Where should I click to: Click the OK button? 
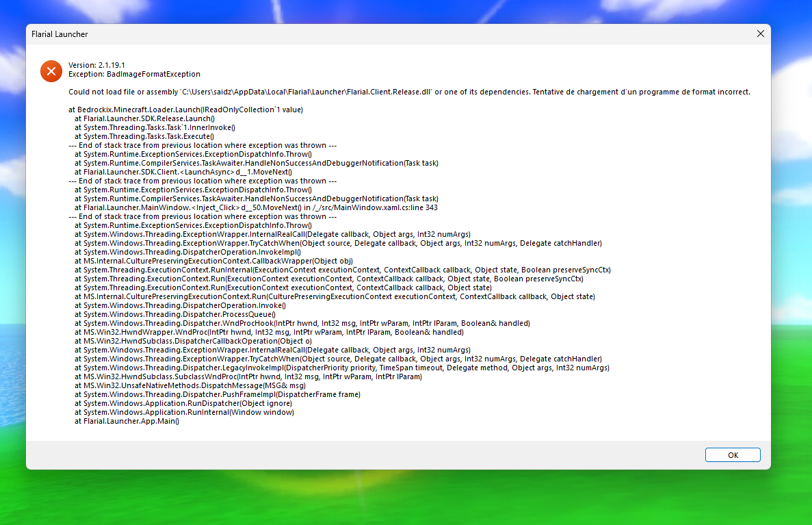pos(732,455)
